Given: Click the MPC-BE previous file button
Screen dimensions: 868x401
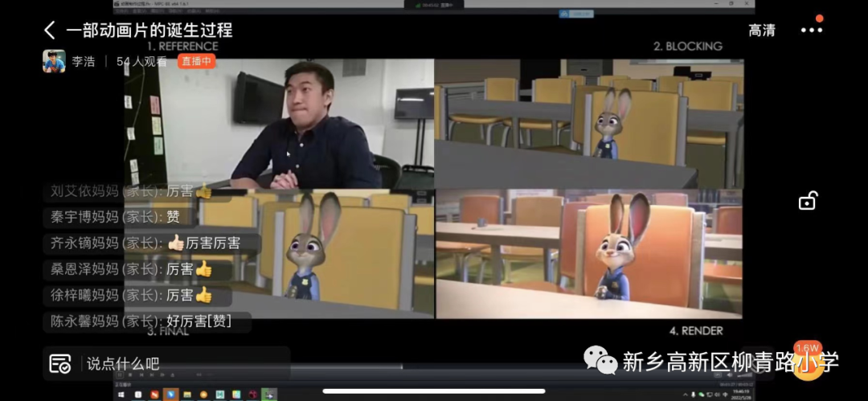Looking at the screenshot, I should pyautogui.click(x=141, y=375).
